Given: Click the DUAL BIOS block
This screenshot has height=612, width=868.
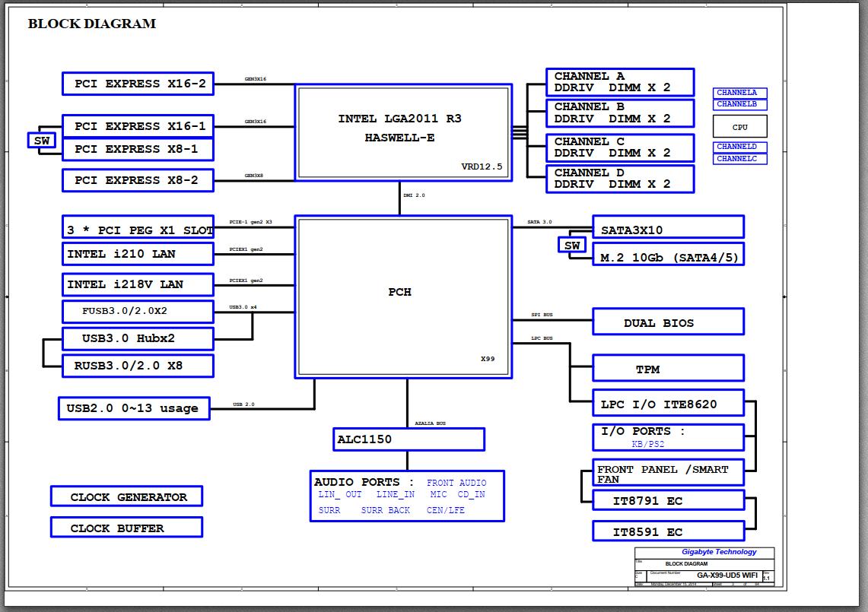Looking at the screenshot, I should 668,322.
